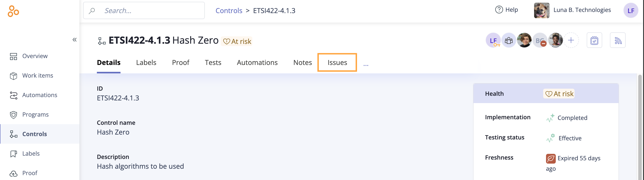
Task: Click the Help question mark icon
Action: (499, 10)
